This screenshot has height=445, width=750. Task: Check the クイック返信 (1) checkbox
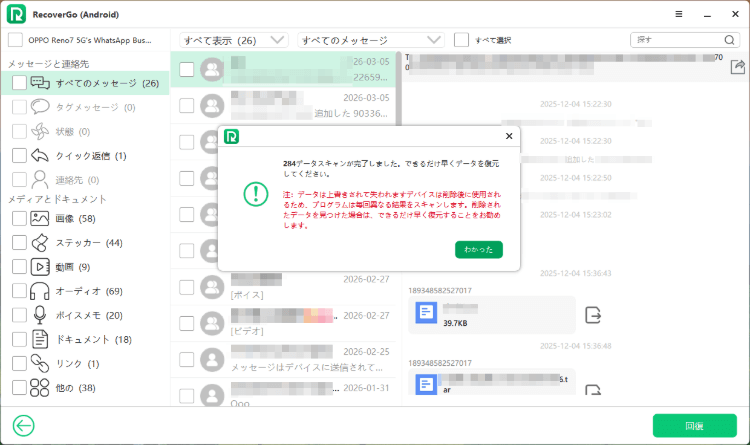[19, 156]
